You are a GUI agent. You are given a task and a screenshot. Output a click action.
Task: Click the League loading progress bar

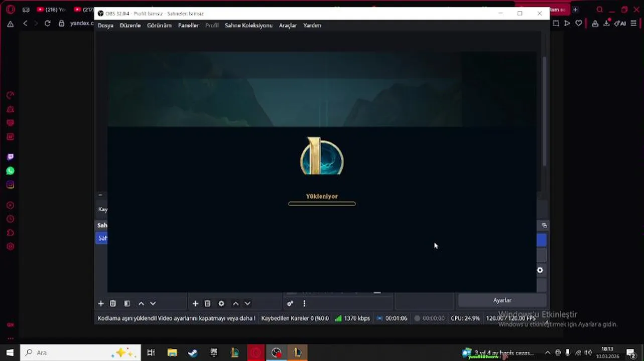pos(322,204)
